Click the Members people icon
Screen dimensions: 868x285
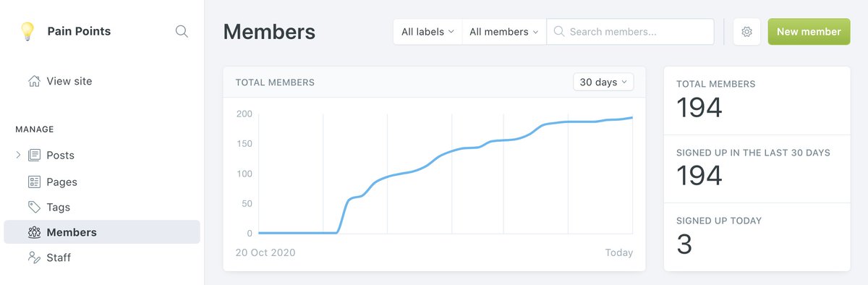click(x=34, y=232)
